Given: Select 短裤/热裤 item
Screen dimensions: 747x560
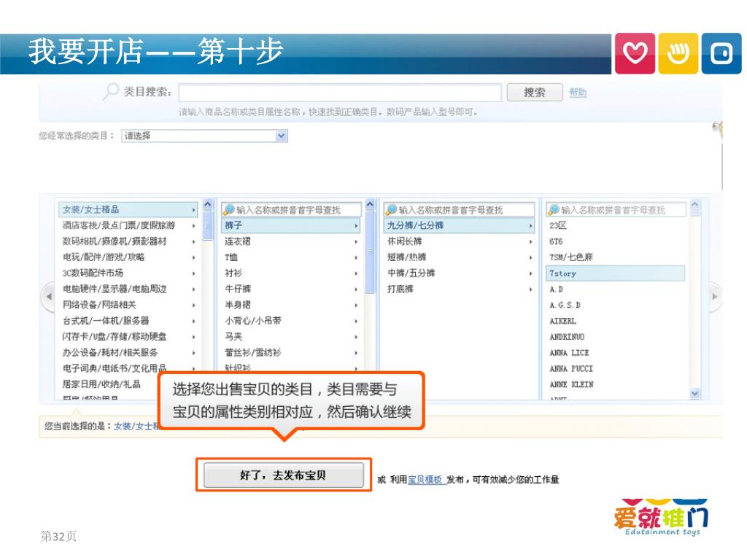Looking at the screenshot, I should (407, 257).
